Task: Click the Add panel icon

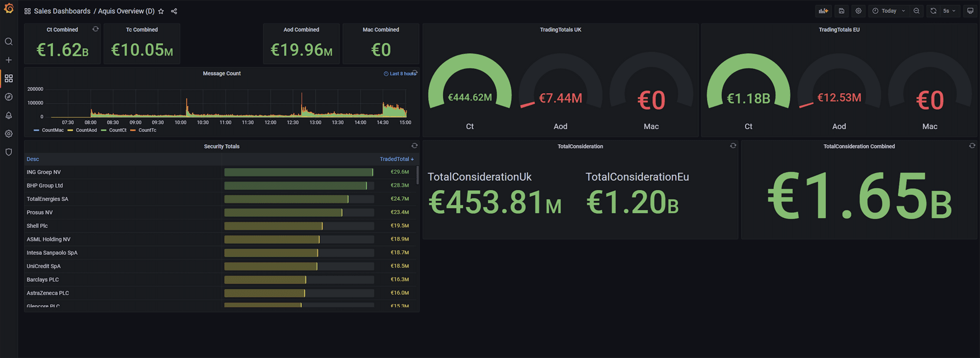Action: 823,11
